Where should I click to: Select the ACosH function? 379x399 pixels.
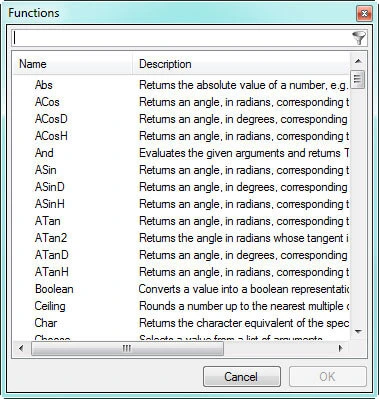pos(51,136)
